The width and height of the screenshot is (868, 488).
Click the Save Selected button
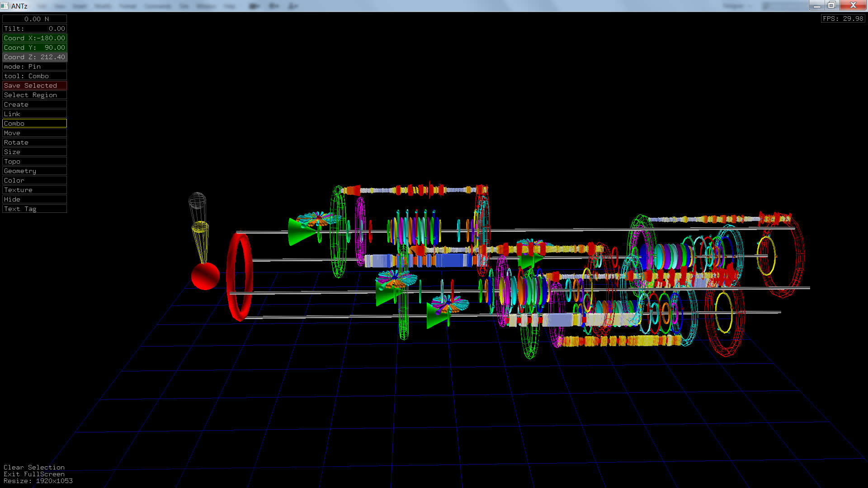34,85
